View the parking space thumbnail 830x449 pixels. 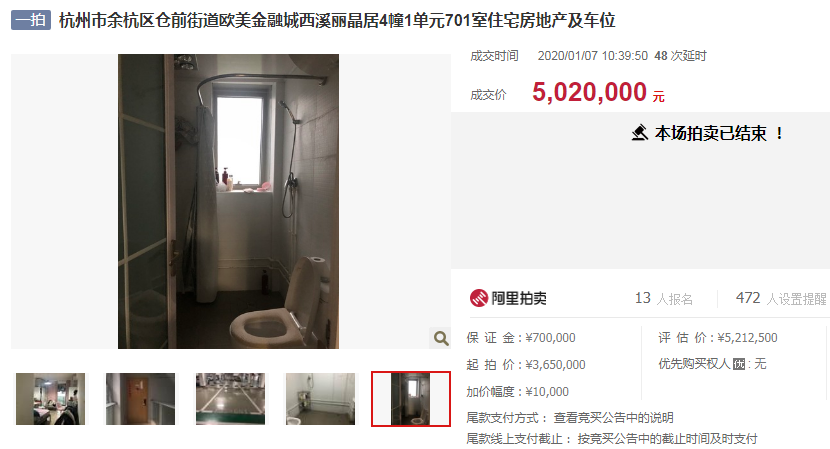(230, 399)
